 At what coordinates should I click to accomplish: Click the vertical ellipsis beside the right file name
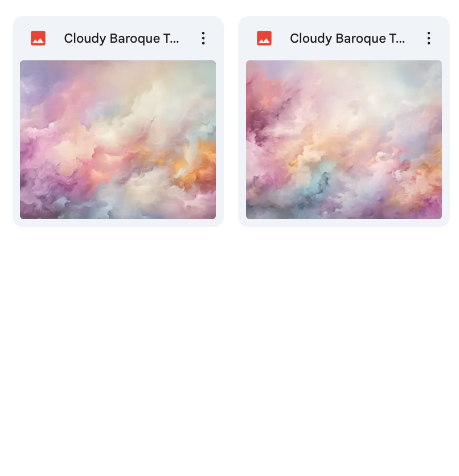429,38
